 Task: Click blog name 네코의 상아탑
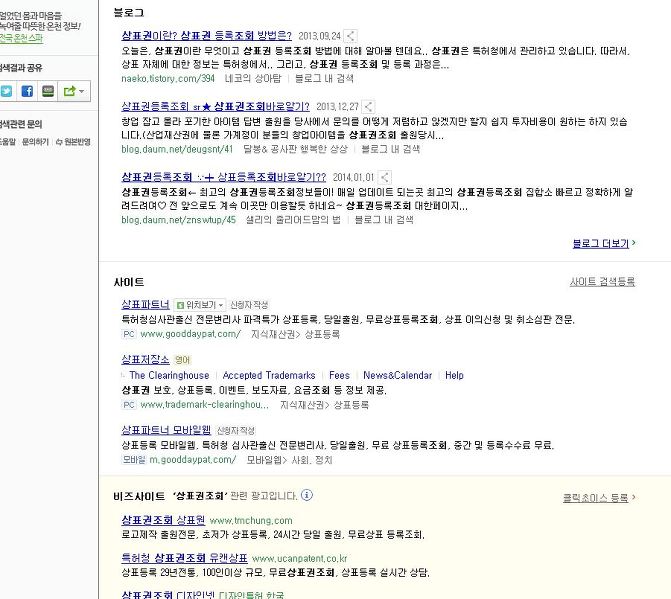pyautogui.click(x=253, y=78)
